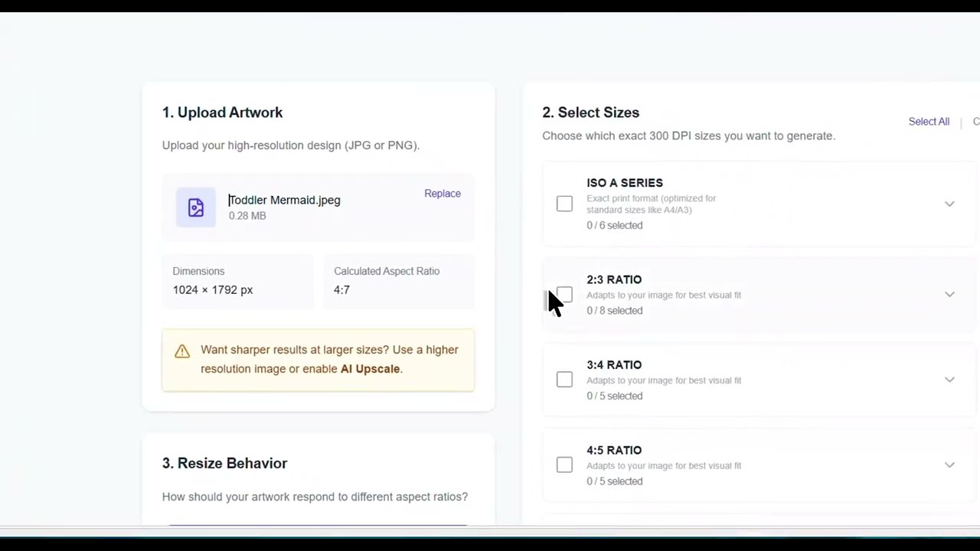Click the 1. Upload Artwork heading
The height and width of the screenshot is (551, 980).
(222, 112)
